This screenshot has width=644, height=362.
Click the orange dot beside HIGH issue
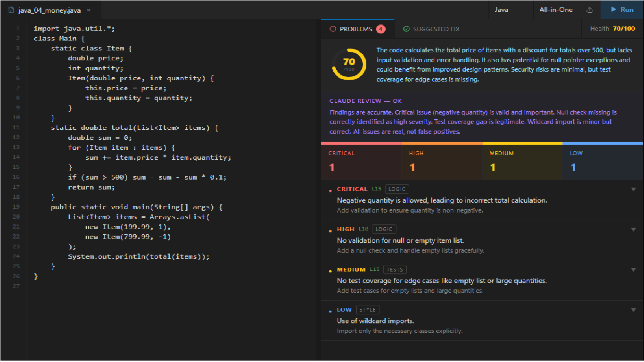click(330, 231)
